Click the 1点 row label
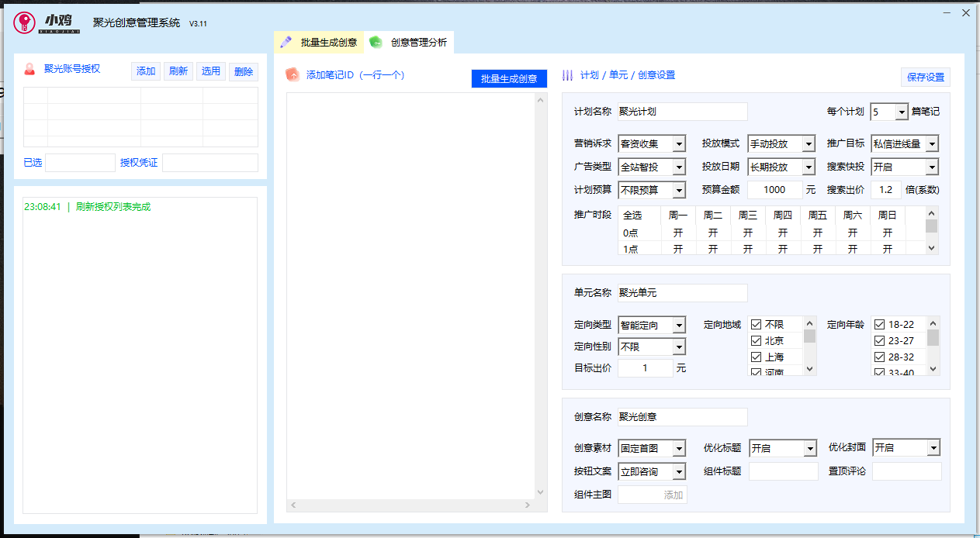Viewport: 980px width, 538px height. (x=630, y=249)
